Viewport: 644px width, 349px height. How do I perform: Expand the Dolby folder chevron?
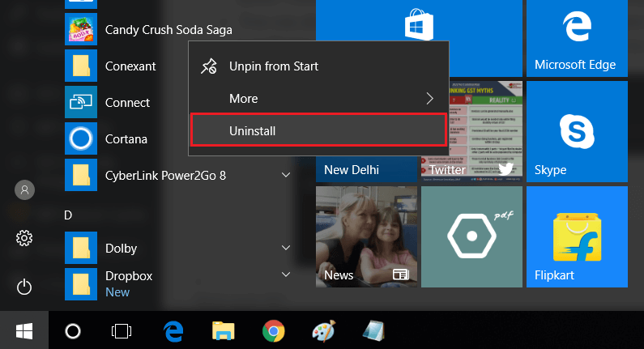click(x=286, y=248)
